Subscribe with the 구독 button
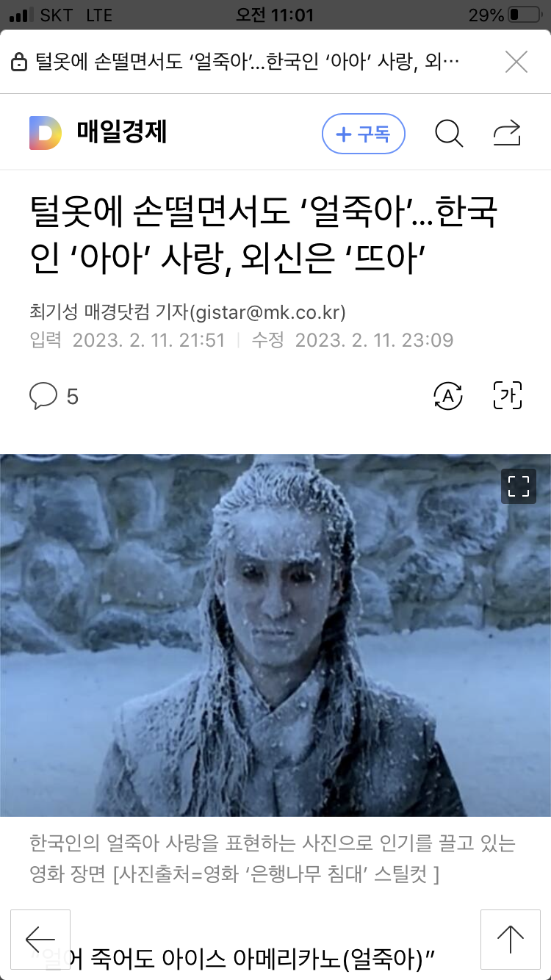This screenshot has height=980, width=551. (x=364, y=134)
